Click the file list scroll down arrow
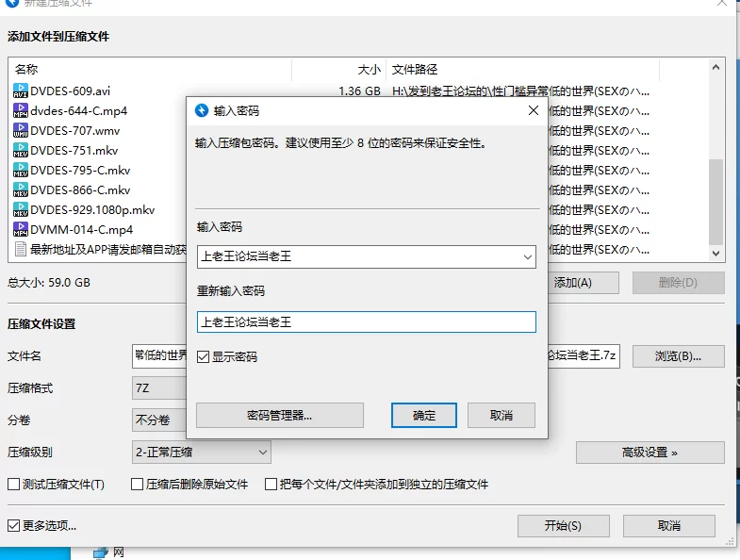 point(715,254)
